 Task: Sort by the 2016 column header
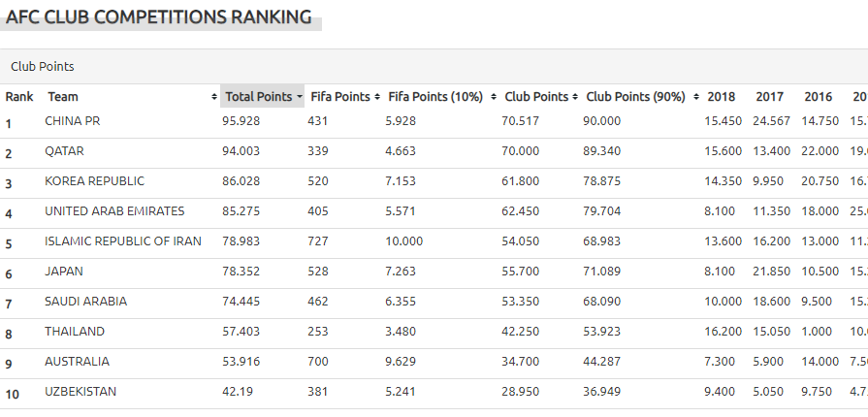(x=818, y=97)
